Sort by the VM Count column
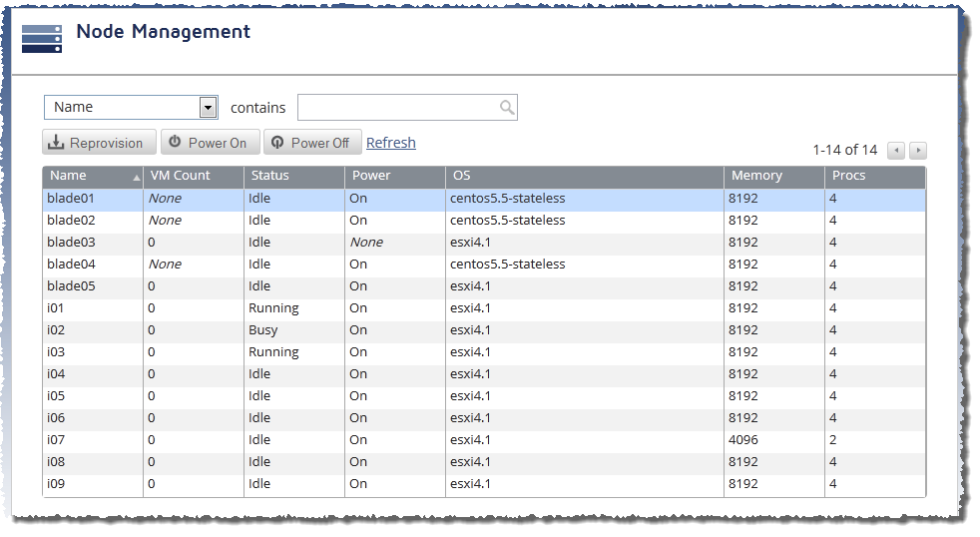The image size is (980, 537). (194, 177)
